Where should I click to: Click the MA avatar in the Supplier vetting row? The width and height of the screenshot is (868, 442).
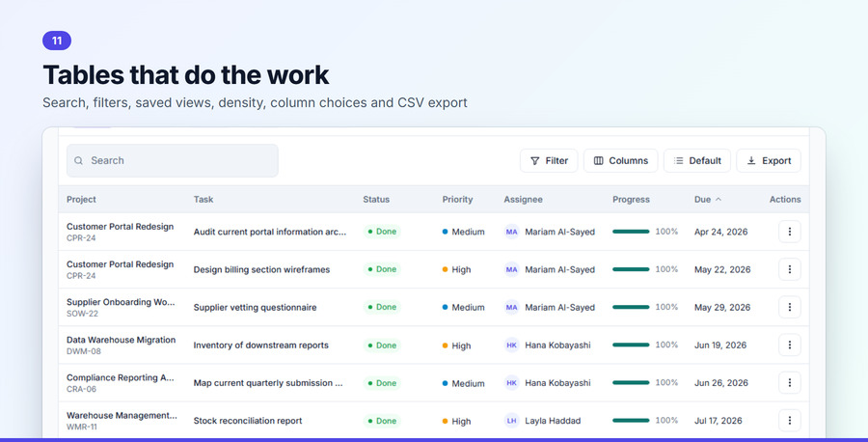(x=511, y=307)
